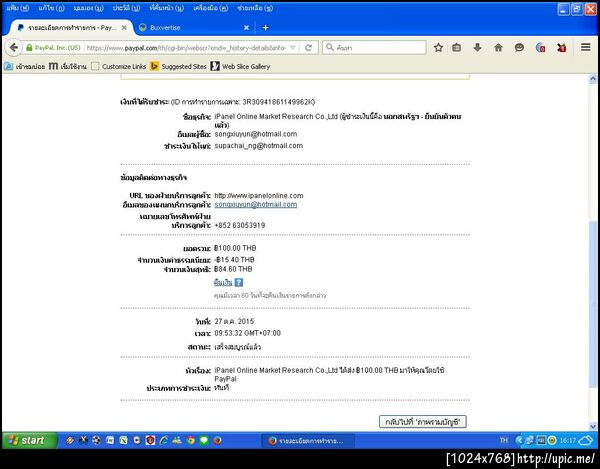This screenshot has width=600, height=469.
Task: Click the blue question mark help icon beside refund
Action: tap(239, 283)
